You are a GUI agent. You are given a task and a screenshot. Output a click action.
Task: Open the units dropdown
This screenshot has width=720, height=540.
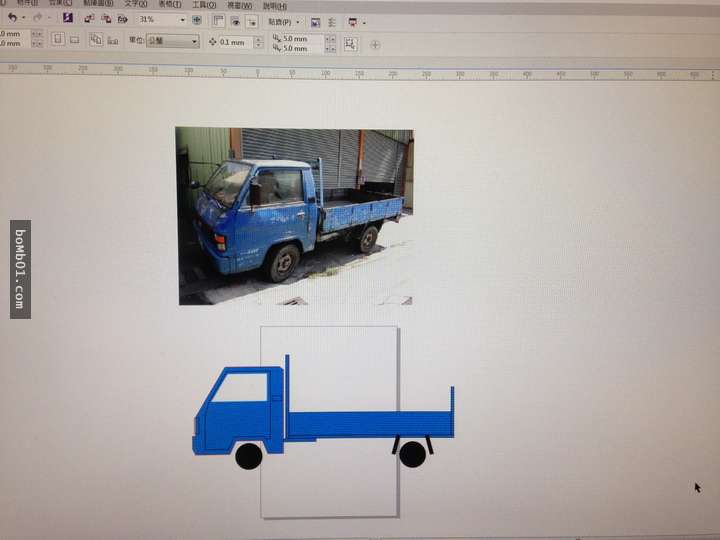(172, 42)
